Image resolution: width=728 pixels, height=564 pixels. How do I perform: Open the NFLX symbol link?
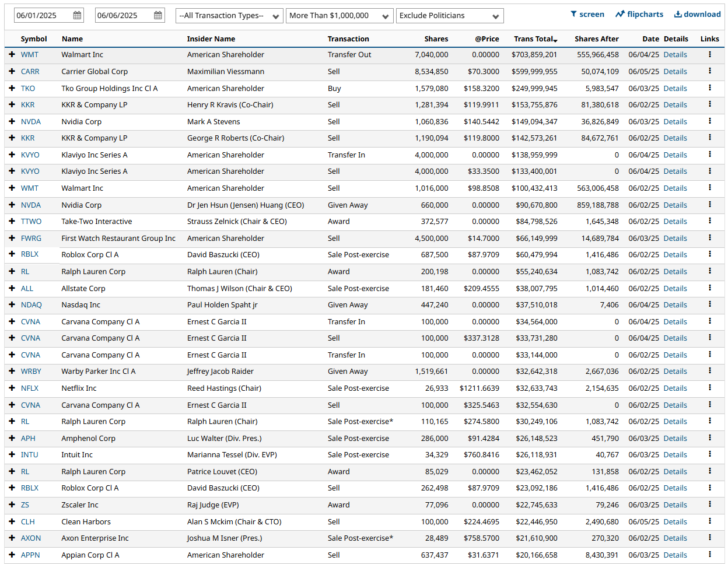coord(30,388)
